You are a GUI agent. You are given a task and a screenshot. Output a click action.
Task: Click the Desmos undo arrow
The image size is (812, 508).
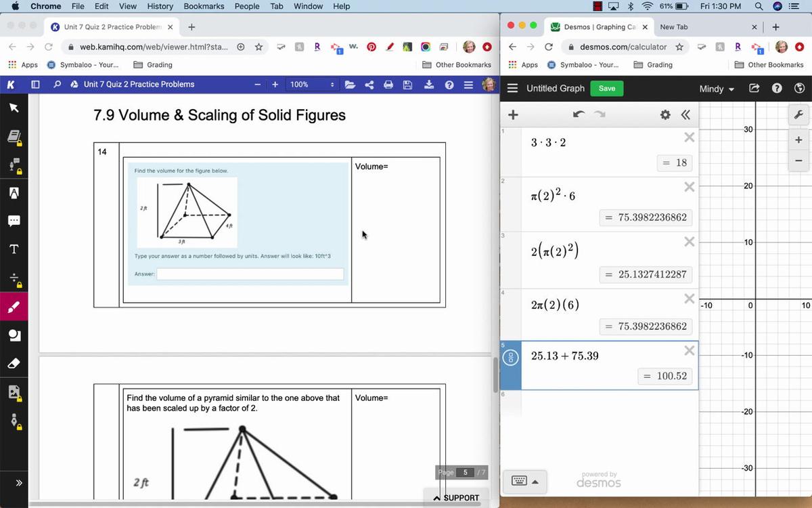pos(578,114)
